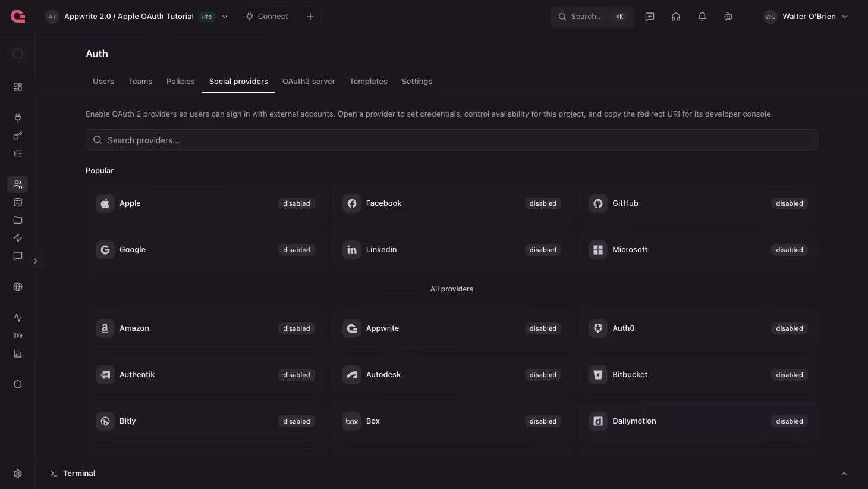Click the disabled badge on the Google row
Screen dimensions: 868x489
297,250
